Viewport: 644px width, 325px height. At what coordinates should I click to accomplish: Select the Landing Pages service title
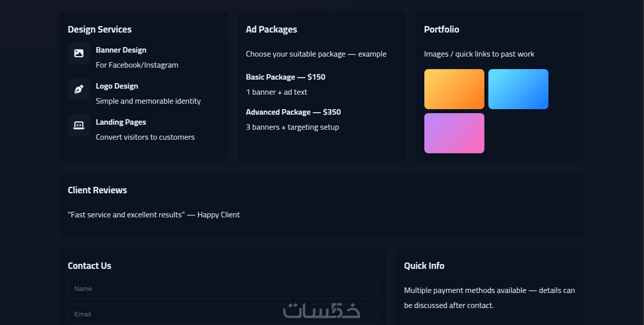point(121,122)
